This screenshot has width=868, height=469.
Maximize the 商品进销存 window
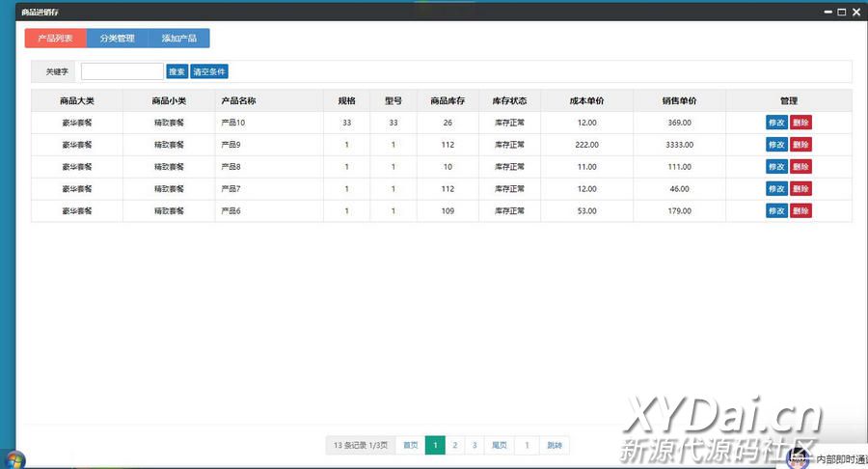click(842, 12)
